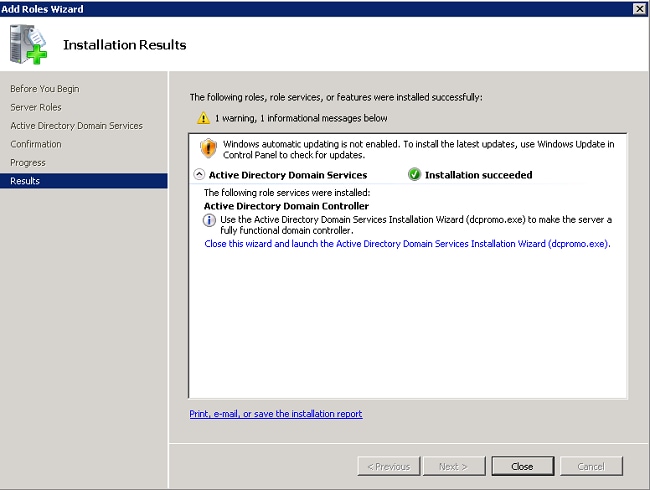Select the Progress step in sidebar
Viewport: 650px width, 490px height.
coord(28,163)
